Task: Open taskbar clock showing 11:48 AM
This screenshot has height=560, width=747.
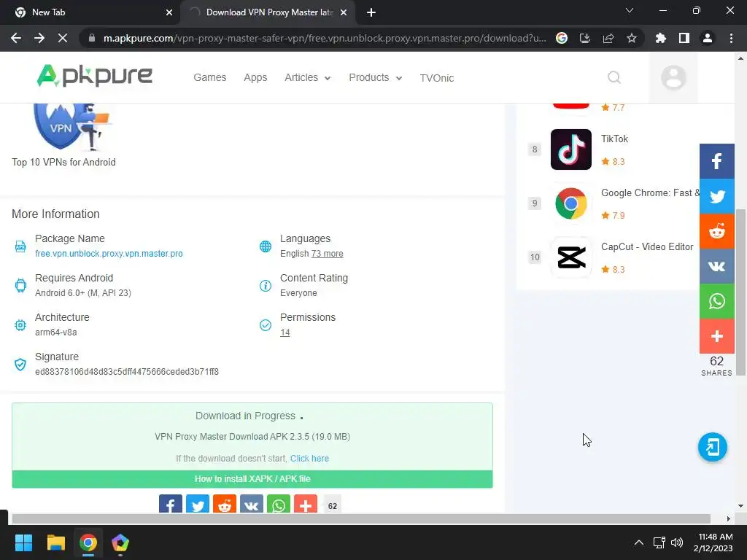Action: click(713, 542)
